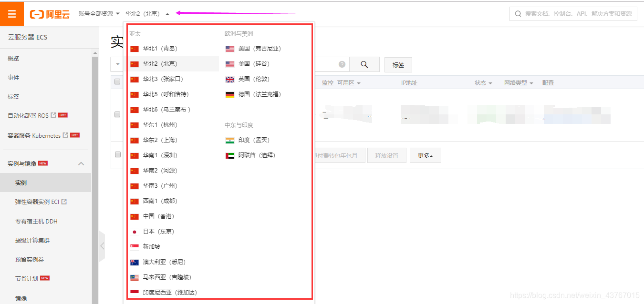
Task: Click the 标签 button
Action: (398, 65)
